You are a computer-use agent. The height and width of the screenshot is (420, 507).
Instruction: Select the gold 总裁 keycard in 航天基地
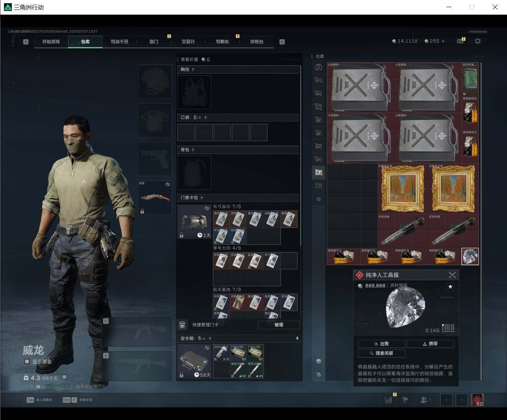(238, 302)
